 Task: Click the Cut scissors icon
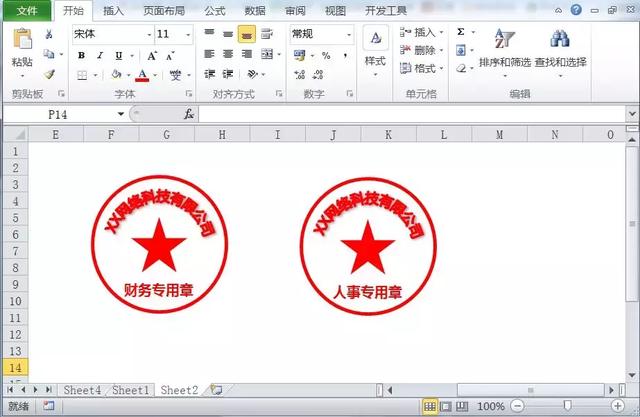(x=48, y=34)
